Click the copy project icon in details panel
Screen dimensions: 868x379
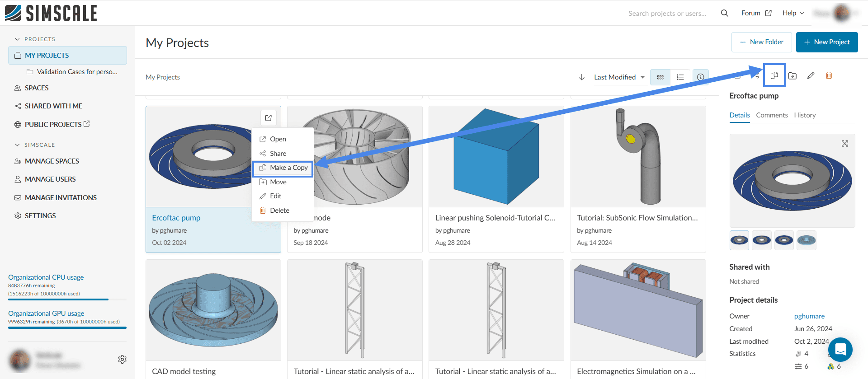tap(774, 75)
